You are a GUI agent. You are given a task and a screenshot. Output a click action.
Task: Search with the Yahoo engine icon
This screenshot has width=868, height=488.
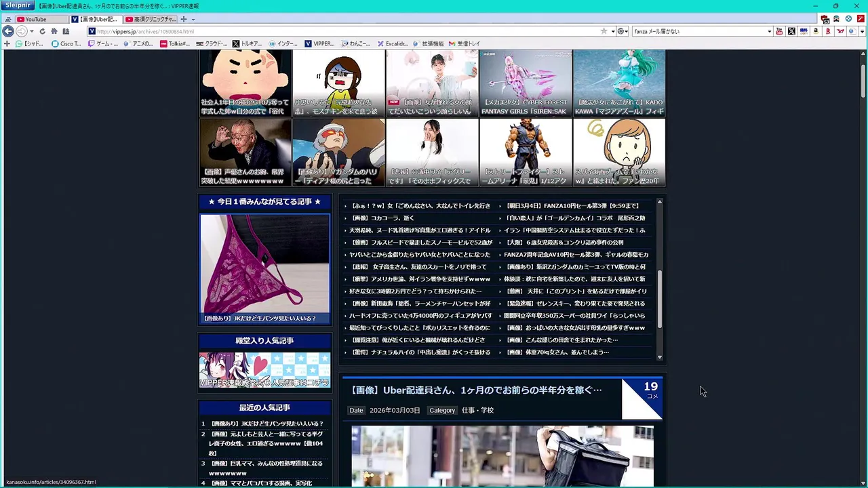[840, 31]
